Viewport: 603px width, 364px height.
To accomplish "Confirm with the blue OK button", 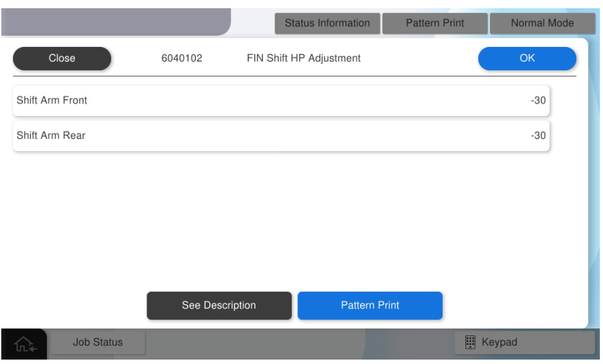I will tap(527, 58).
